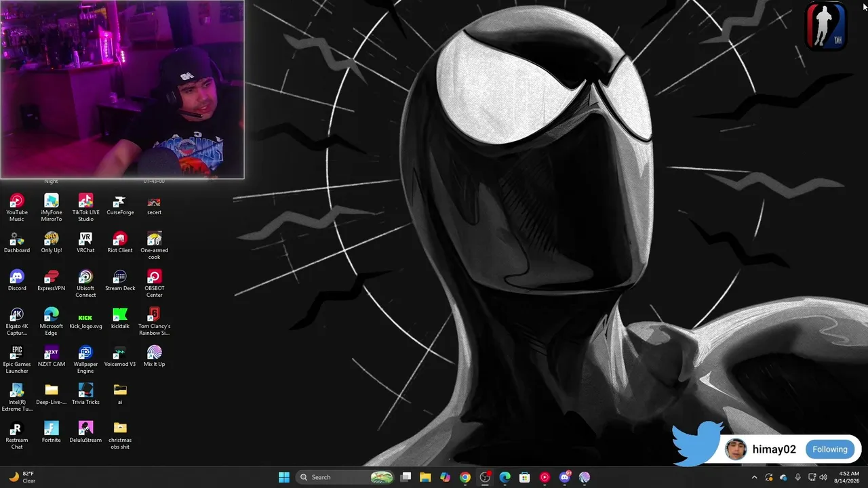Select the NZXT CAM desktop shortcut
This screenshot has width=868, height=488.
52,357
